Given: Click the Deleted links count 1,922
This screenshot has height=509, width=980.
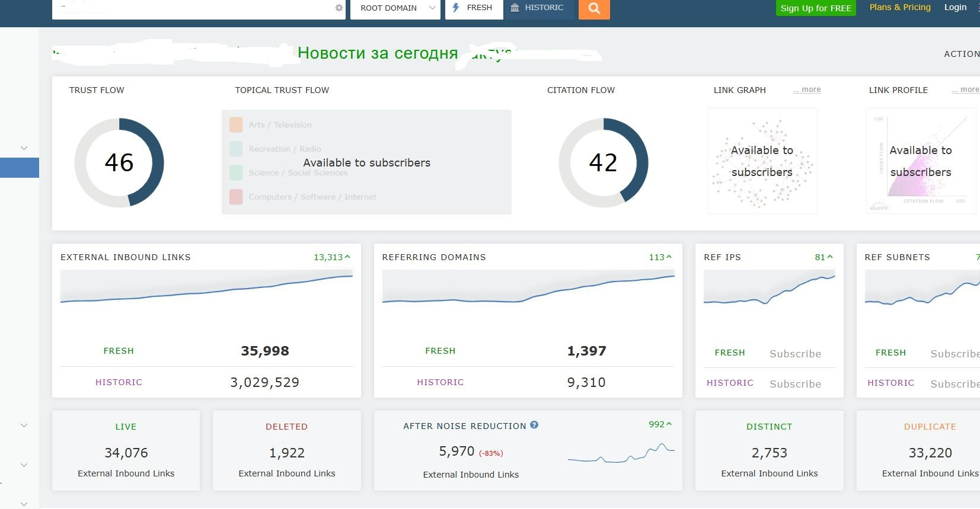Looking at the screenshot, I should pyautogui.click(x=287, y=453).
